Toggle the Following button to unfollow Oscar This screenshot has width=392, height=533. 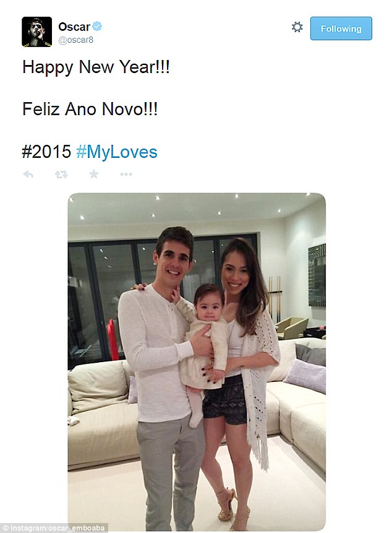pyautogui.click(x=341, y=28)
